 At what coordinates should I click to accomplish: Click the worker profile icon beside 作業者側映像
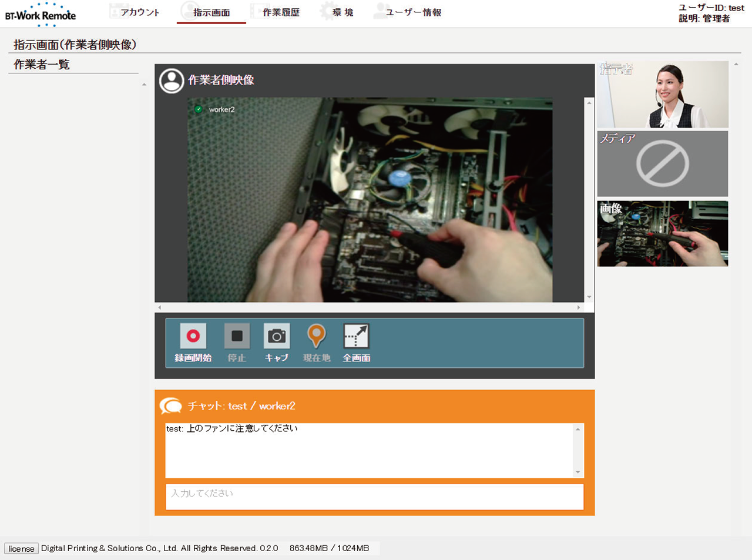point(172,81)
